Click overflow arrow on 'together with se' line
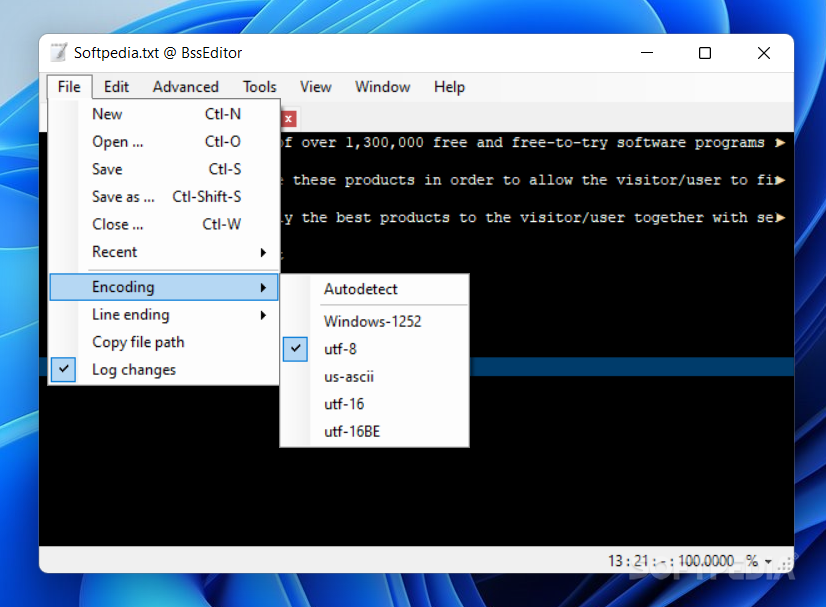This screenshot has width=826, height=607. pos(780,217)
